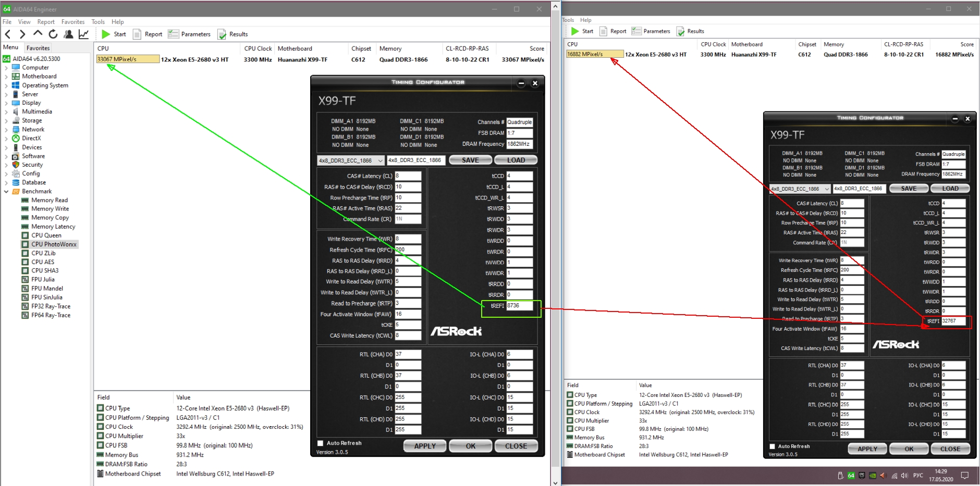Open Results in the left AIDA64 toolbar
Viewport: 980px width, 486px height.
[232, 34]
